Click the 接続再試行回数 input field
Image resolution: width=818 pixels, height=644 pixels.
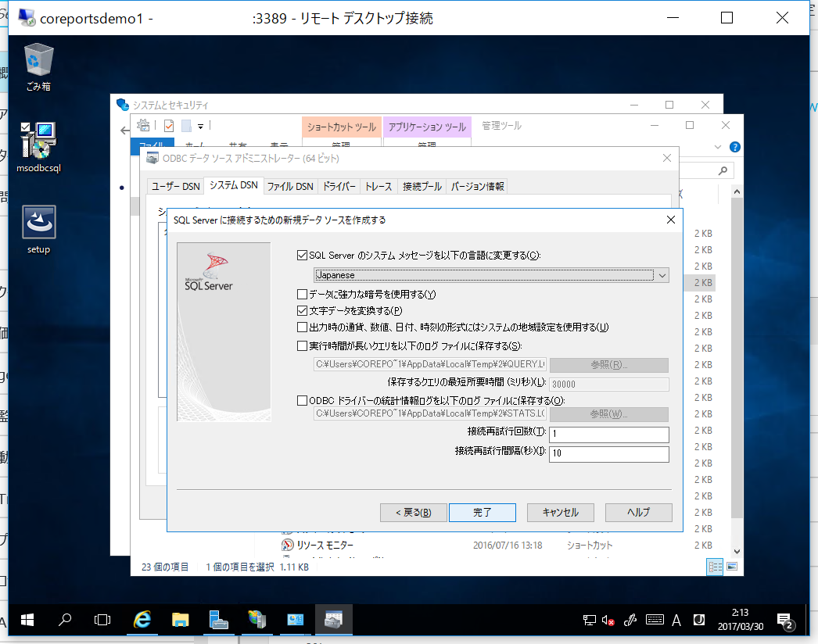[x=608, y=434]
